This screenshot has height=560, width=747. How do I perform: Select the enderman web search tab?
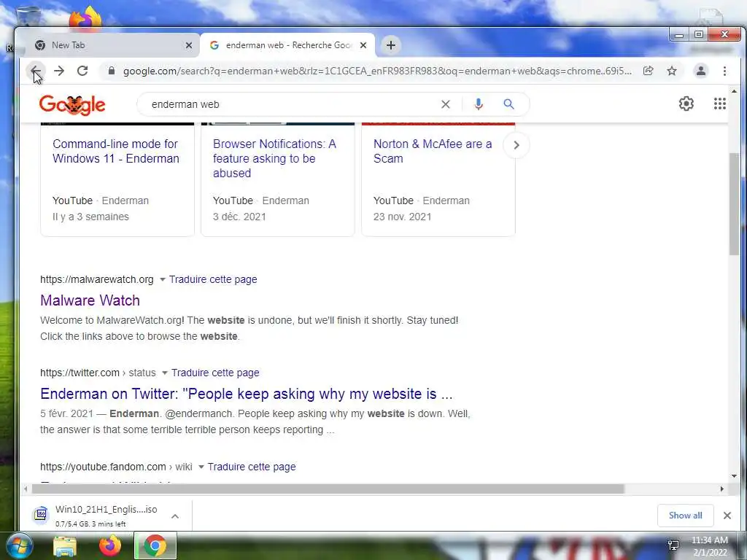click(x=287, y=45)
